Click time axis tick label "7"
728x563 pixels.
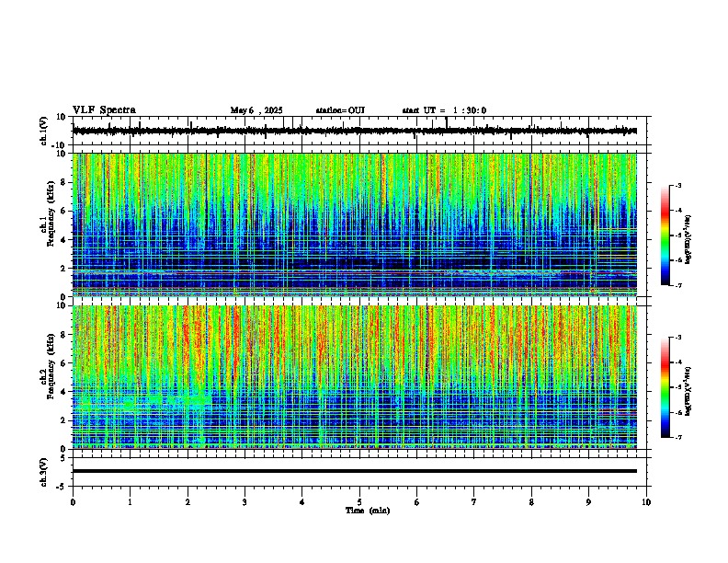[474, 502]
